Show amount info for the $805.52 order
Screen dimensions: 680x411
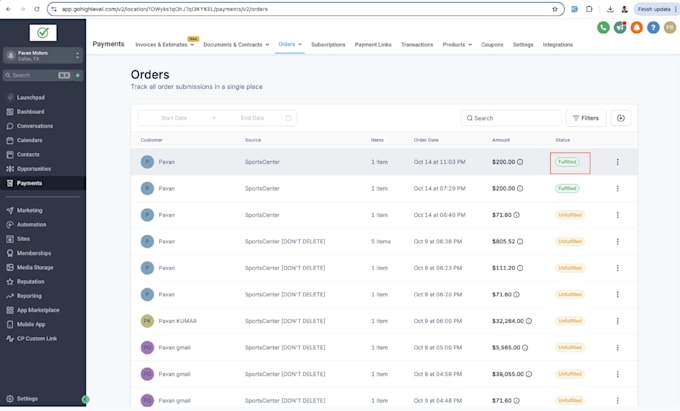[520, 241]
